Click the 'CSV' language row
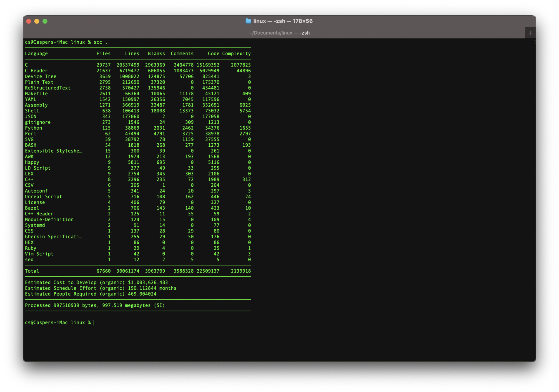This screenshot has width=559, height=392. coord(138,185)
